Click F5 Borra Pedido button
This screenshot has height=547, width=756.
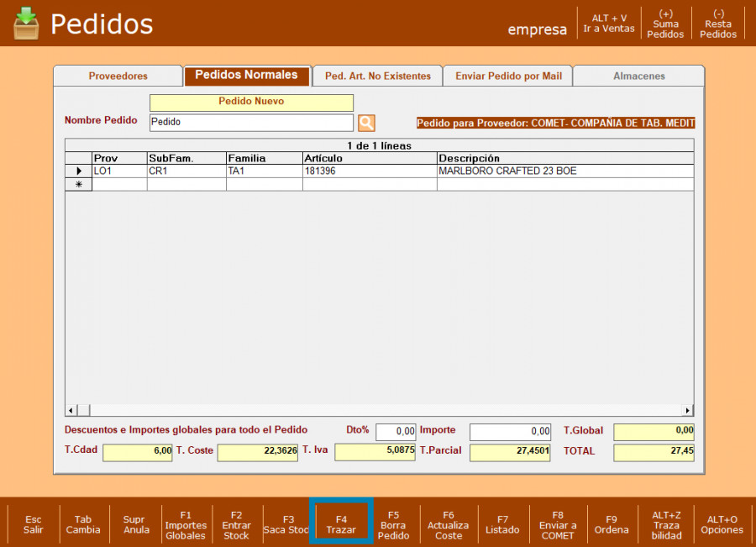(x=393, y=525)
